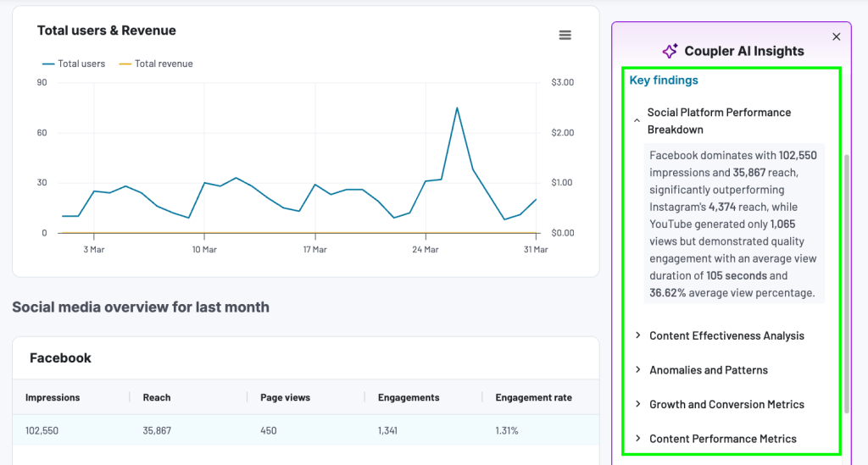
Task: Select the Engagement rate column header
Action: [533, 397]
